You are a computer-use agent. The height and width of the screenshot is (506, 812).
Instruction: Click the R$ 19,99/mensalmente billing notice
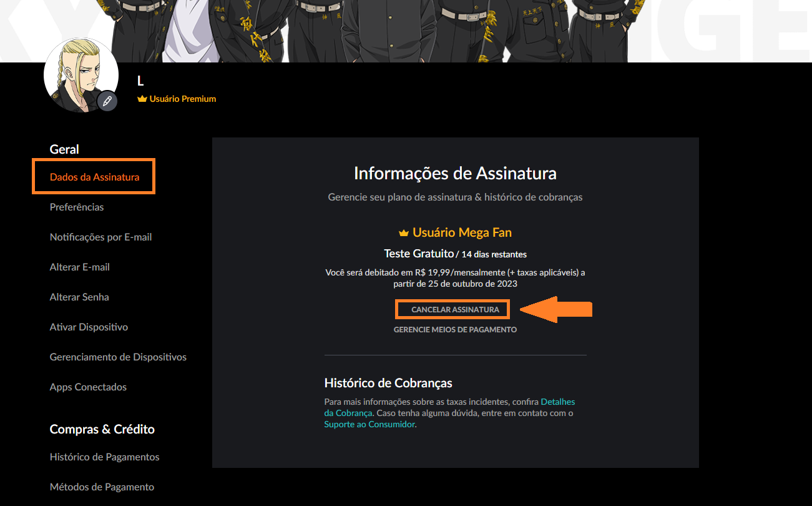456,278
